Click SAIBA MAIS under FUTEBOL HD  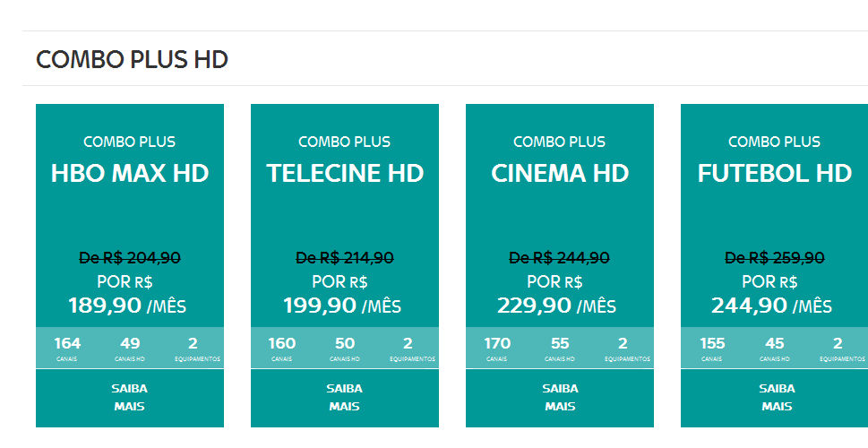775,398
